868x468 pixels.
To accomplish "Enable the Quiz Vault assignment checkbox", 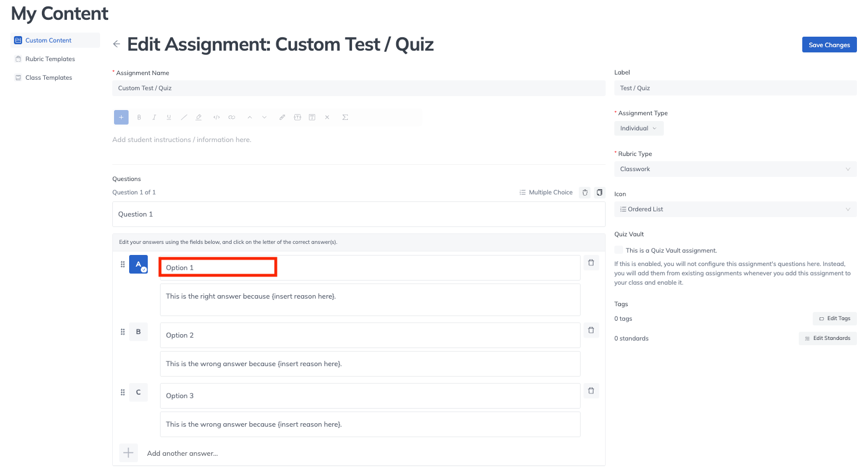I will pos(618,250).
